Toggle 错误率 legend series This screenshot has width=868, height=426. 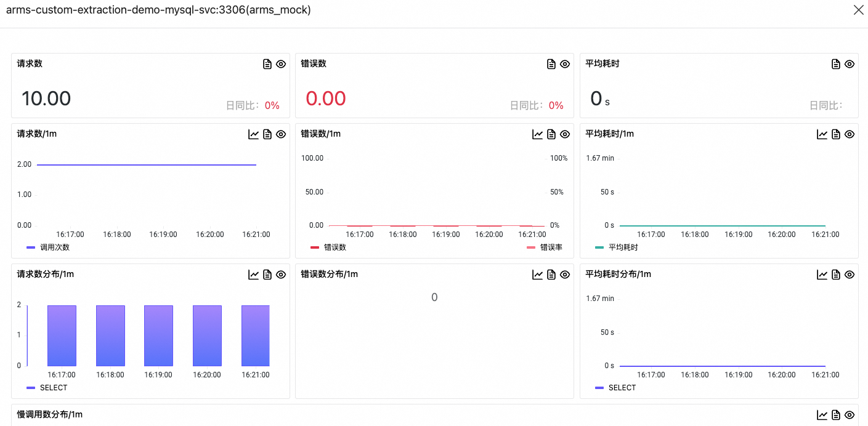click(545, 247)
